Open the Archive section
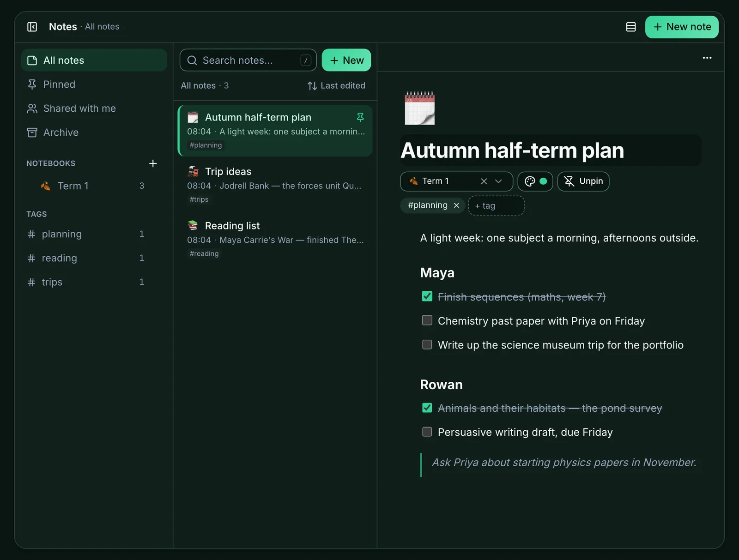The height and width of the screenshot is (560, 739). pos(94,132)
